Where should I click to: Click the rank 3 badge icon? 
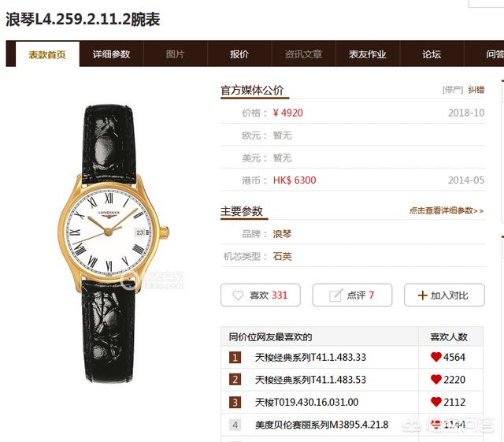[235, 403]
